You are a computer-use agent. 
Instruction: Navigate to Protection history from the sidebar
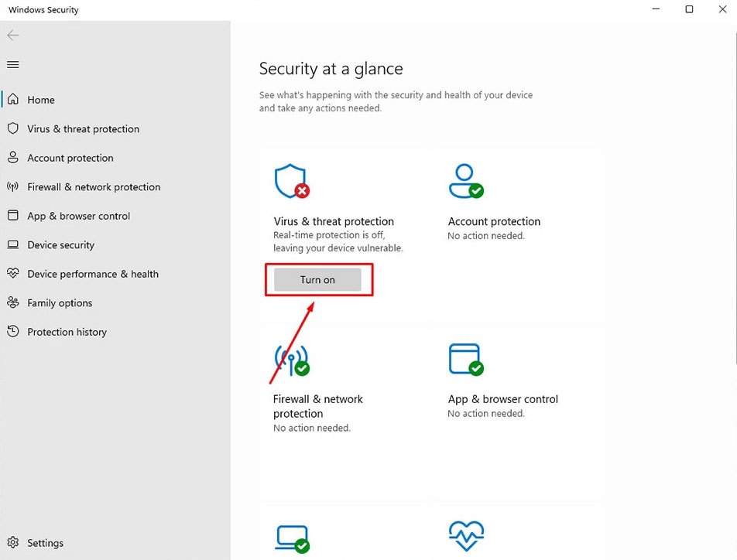[x=67, y=332]
